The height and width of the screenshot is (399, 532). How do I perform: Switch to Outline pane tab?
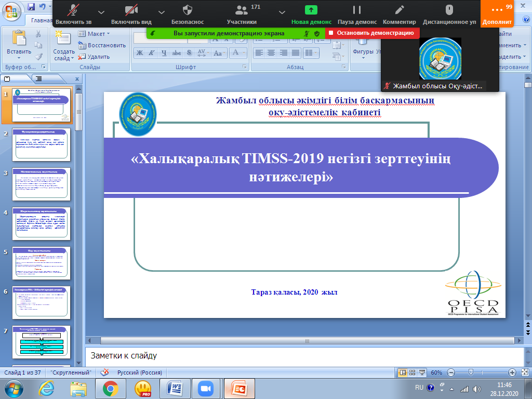pos(39,79)
